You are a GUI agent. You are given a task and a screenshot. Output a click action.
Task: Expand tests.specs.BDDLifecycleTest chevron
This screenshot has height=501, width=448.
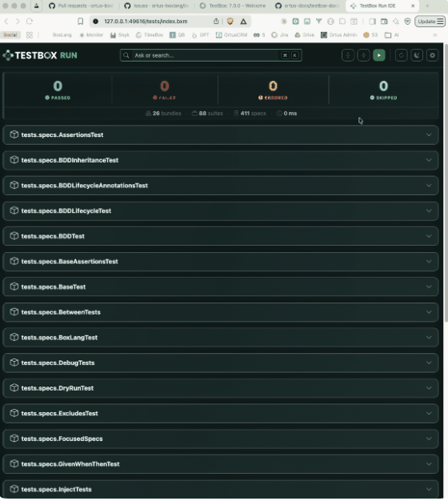click(429, 210)
